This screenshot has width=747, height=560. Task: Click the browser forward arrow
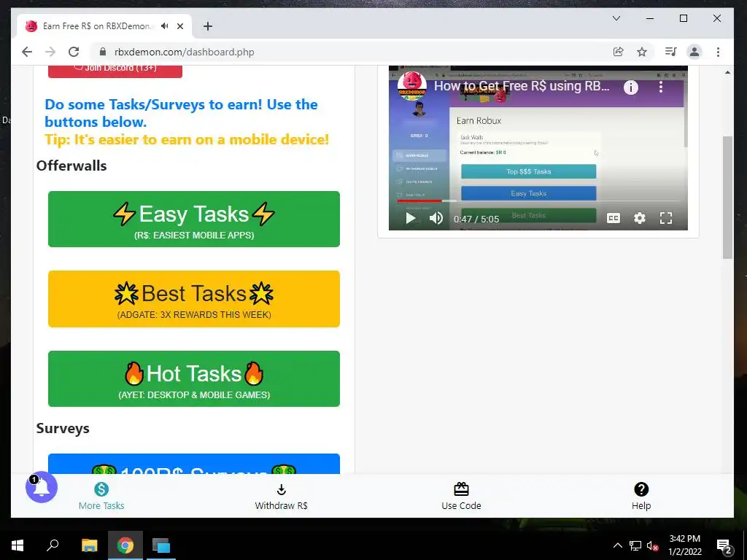tap(50, 52)
